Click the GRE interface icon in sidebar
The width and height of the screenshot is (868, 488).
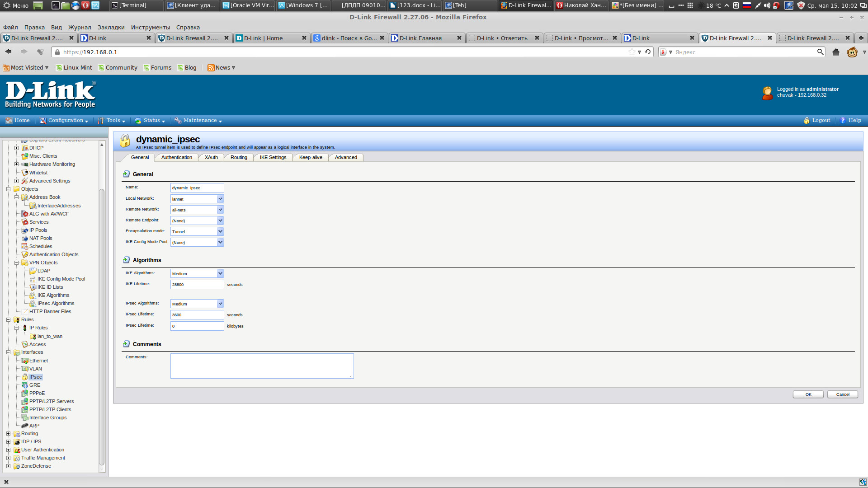[x=25, y=385]
